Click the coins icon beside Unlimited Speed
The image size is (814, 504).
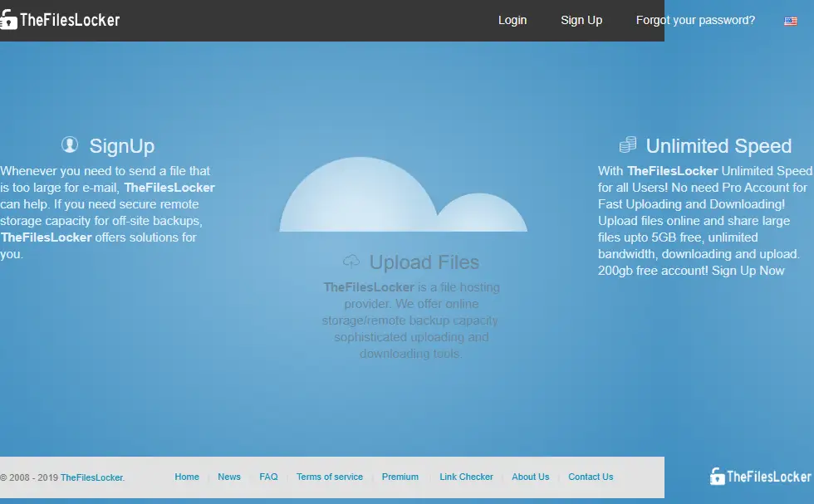[628, 144]
